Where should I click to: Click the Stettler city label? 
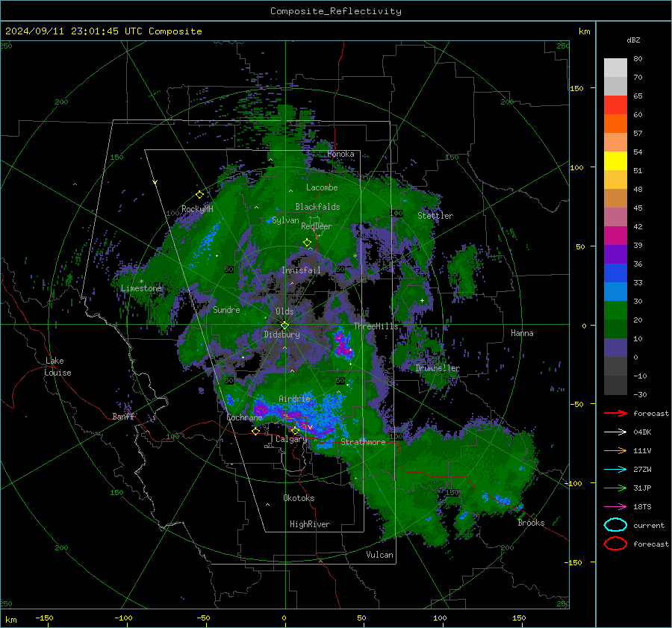[435, 216]
